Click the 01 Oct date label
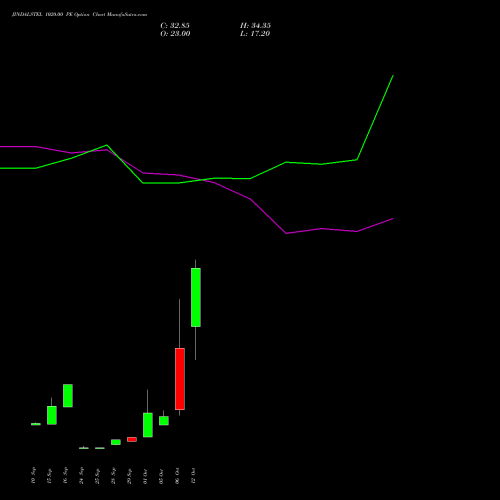 click(x=145, y=476)
